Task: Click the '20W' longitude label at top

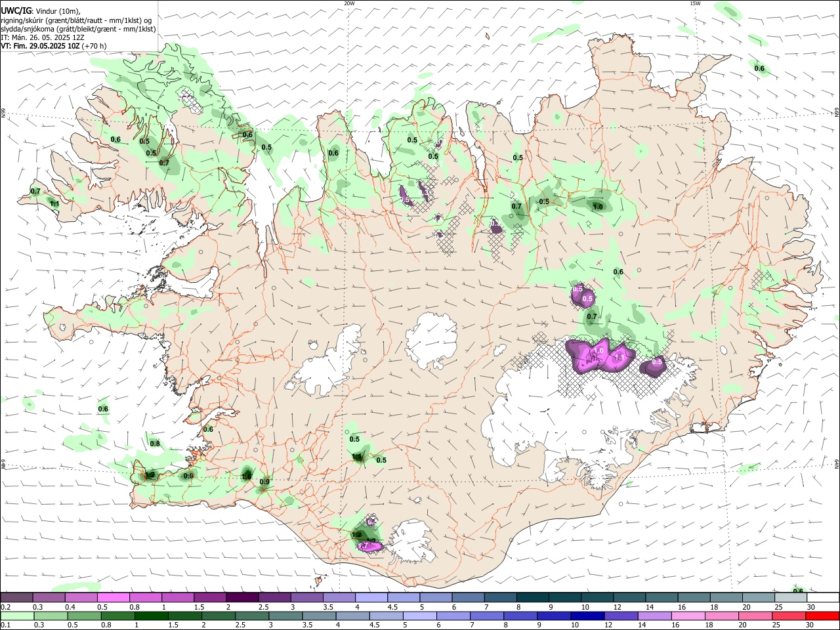Action: pos(349,3)
